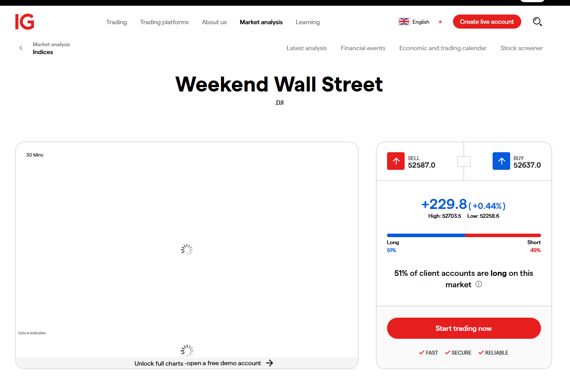
Task: Click the Start trading now button
Action: [464, 328]
